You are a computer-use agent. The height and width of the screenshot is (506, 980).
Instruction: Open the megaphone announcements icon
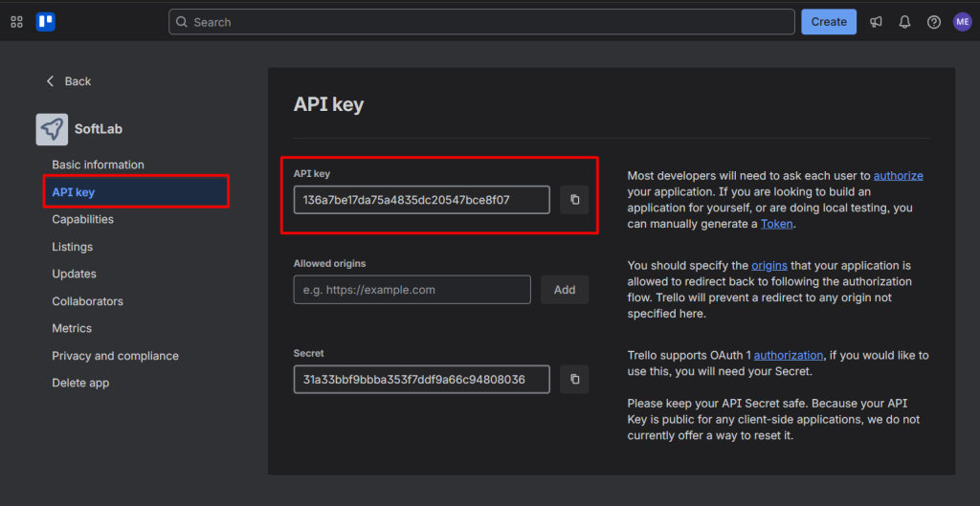[x=876, y=22]
